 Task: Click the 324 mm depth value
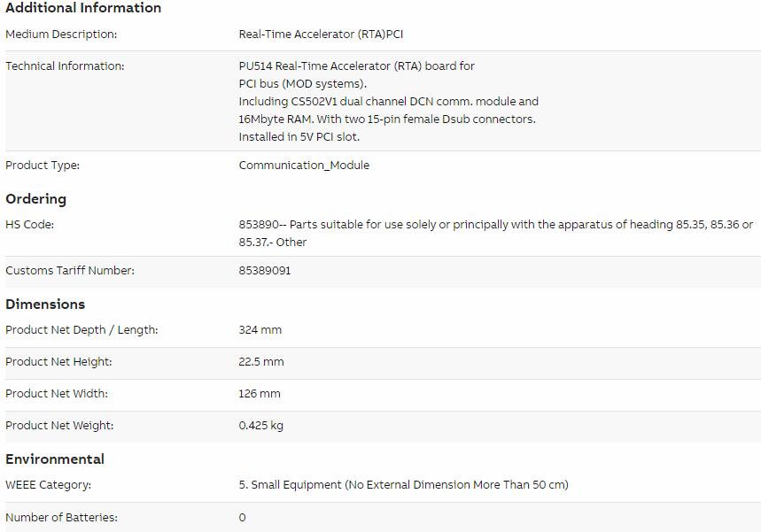[260, 330]
